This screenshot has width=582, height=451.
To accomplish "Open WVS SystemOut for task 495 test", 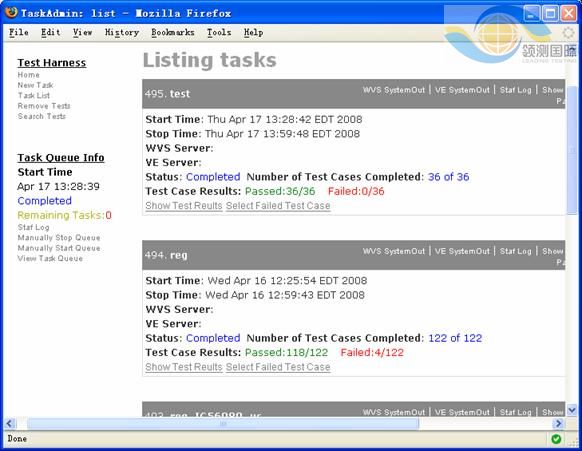I will tap(394, 90).
